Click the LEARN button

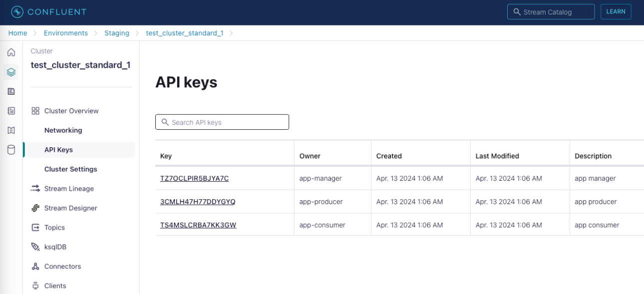tap(616, 11)
